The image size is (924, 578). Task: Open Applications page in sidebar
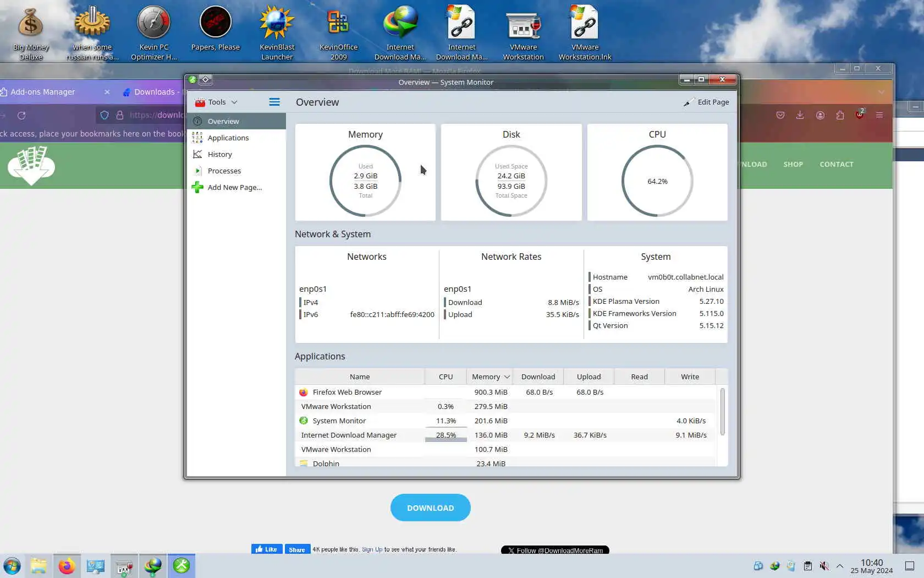pos(237,138)
